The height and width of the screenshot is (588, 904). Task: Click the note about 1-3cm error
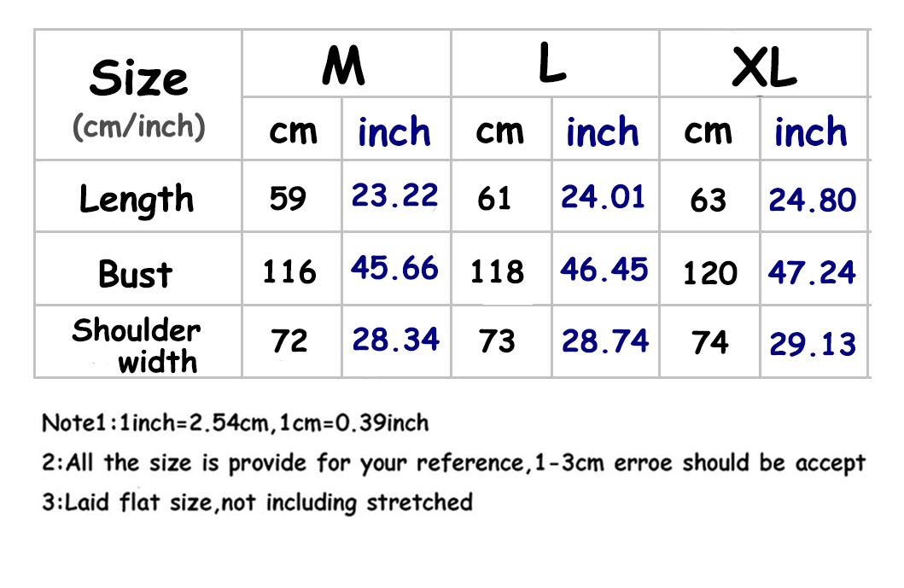click(x=453, y=463)
